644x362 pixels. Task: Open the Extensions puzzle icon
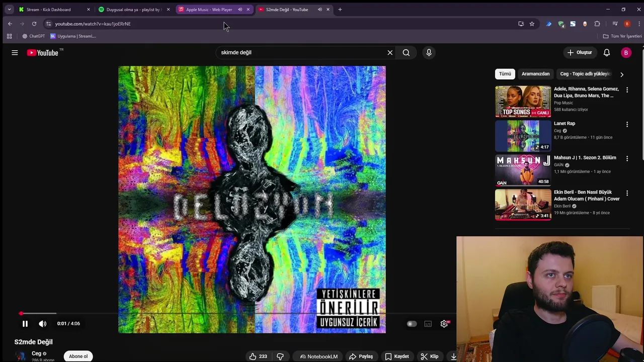click(597, 24)
